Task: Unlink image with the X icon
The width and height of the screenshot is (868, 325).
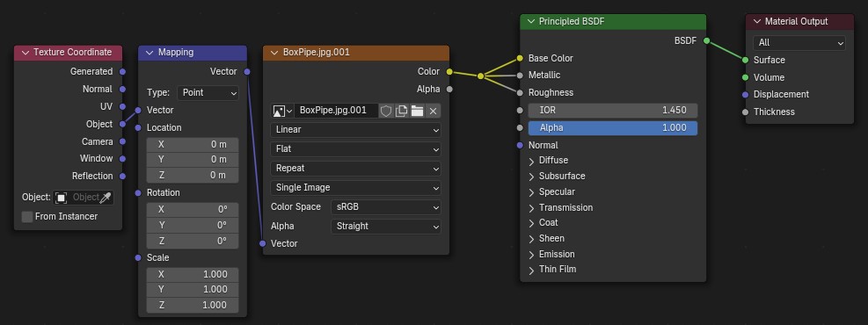Action: tap(433, 111)
